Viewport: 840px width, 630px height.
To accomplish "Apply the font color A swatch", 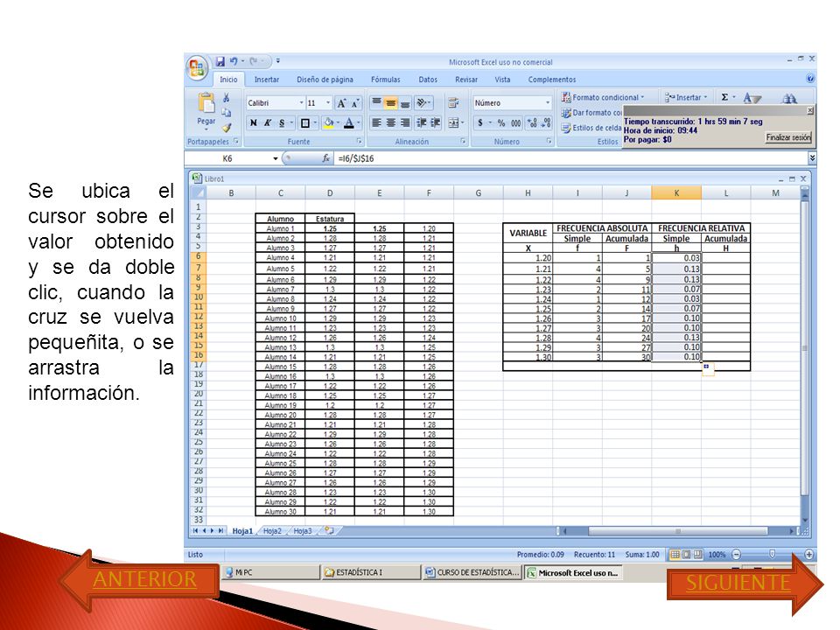I will (x=349, y=123).
